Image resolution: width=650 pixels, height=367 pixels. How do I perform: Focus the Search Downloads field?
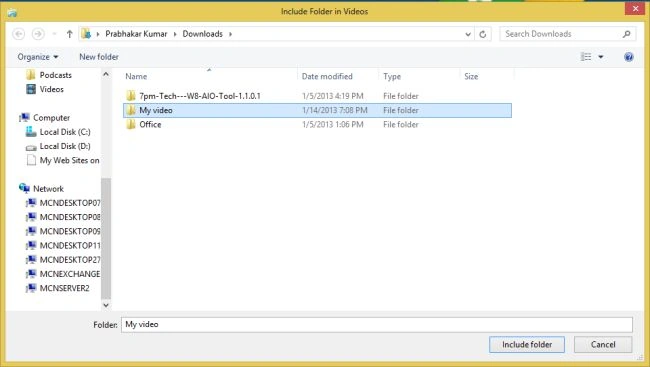tap(568, 34)
